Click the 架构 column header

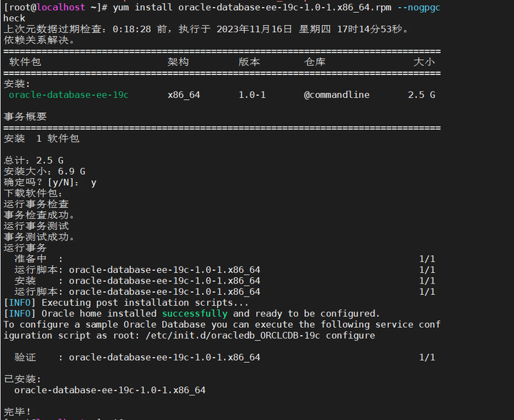point(178,62)
